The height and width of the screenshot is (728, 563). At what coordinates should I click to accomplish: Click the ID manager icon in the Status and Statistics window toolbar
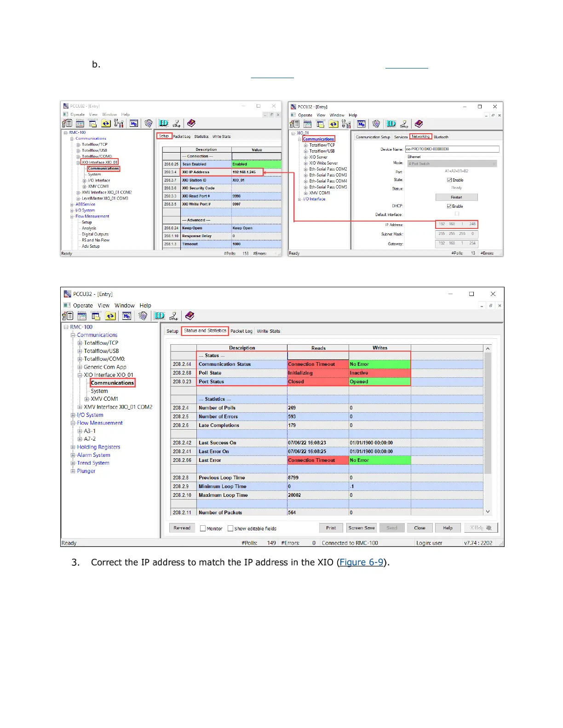click(x=160, y=316)
